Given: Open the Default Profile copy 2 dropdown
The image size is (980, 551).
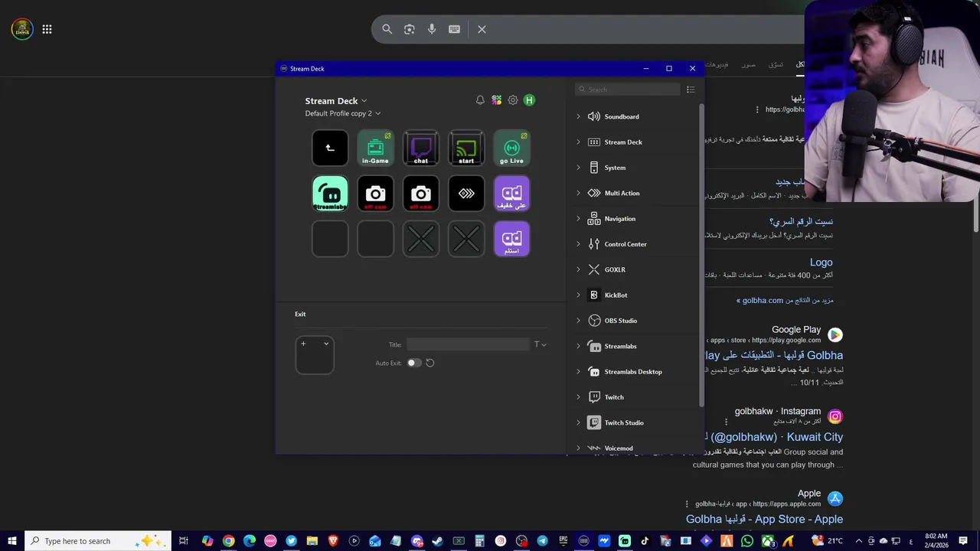Looking at the screenshot, I should [x=343, y=113].
